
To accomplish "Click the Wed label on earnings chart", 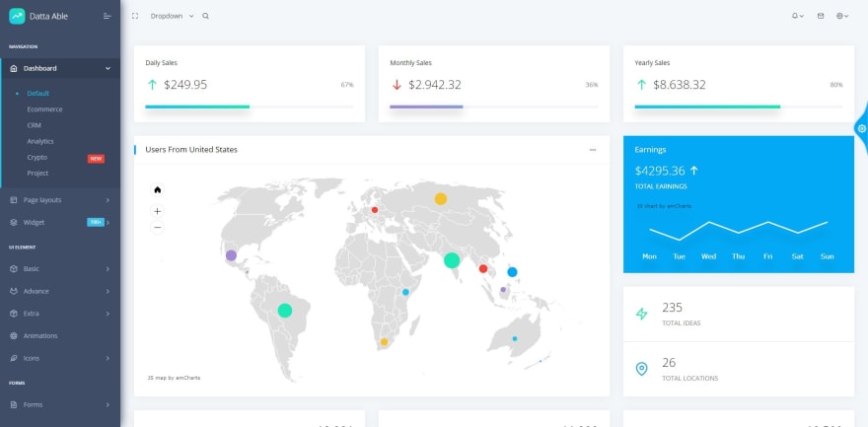I will [x=708, y=256].
